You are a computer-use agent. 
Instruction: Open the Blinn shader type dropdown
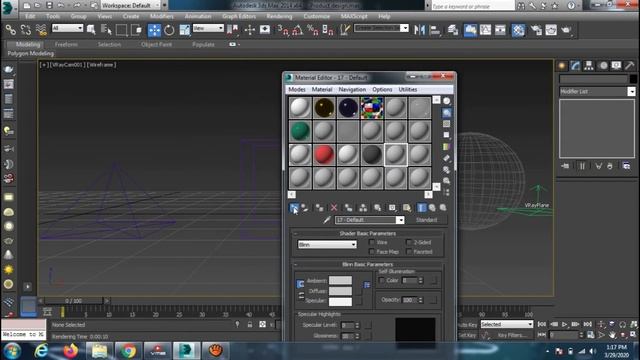click(327, 244)
